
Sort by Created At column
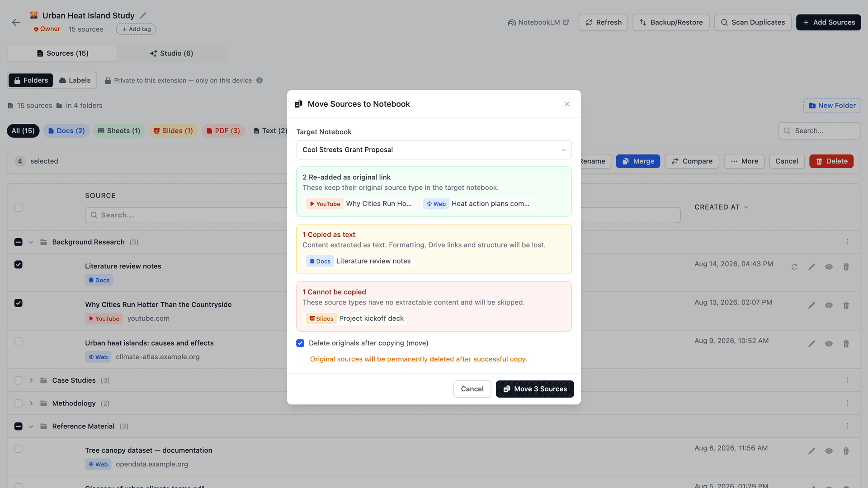click(x=722, y=207)
